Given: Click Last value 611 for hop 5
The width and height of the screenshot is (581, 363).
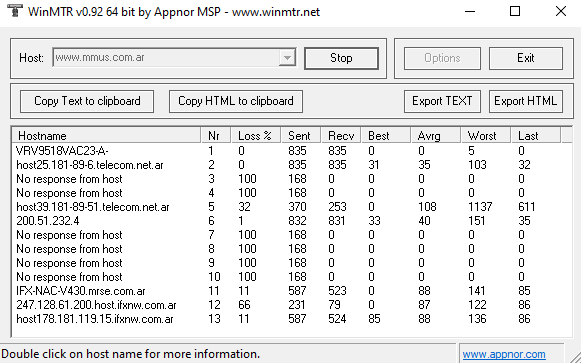Looking at the screenshot, I should [527, 207].
